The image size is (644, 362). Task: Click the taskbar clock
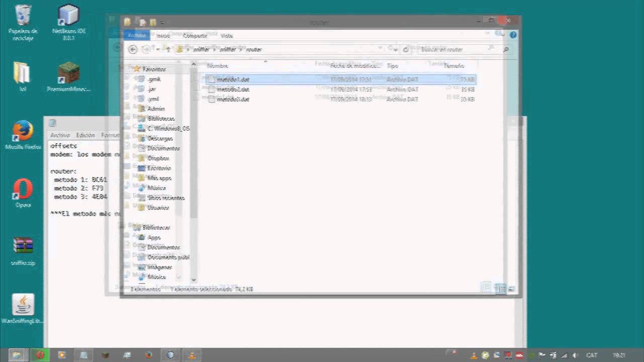click(x=619, y=355)
